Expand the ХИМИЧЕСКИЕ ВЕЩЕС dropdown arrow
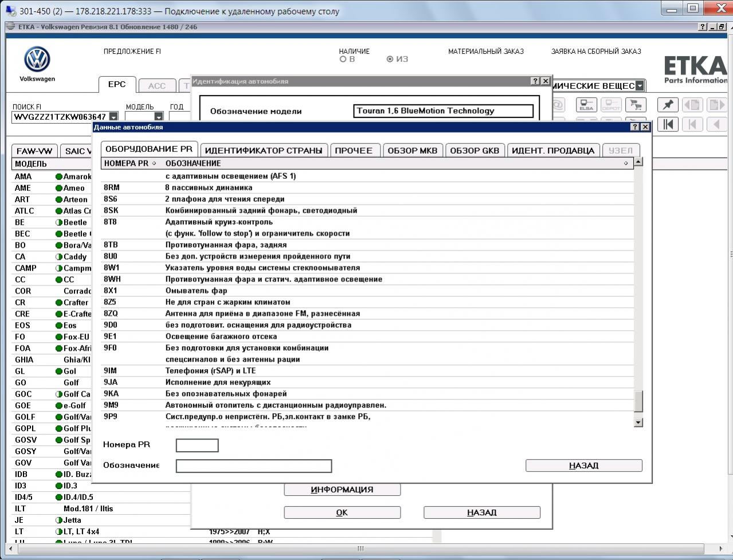733x560 pixels. [640, 86]
